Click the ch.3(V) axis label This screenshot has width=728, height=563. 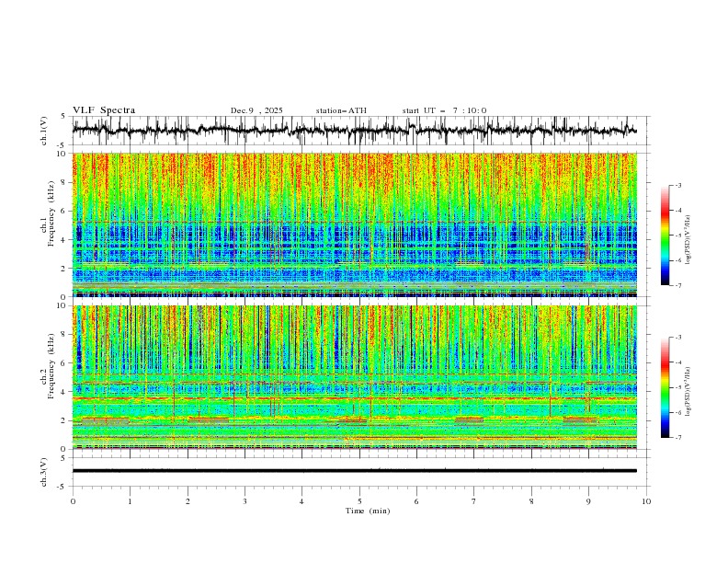44,472
